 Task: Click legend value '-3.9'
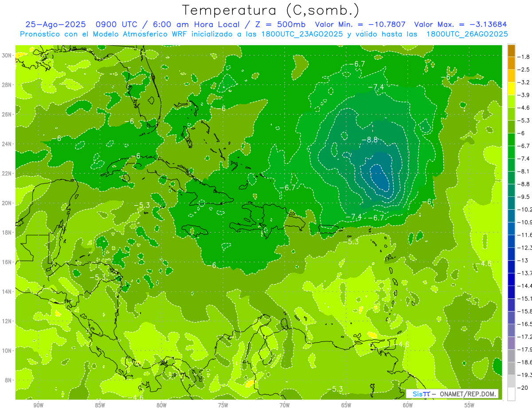(x=524, y=95)
